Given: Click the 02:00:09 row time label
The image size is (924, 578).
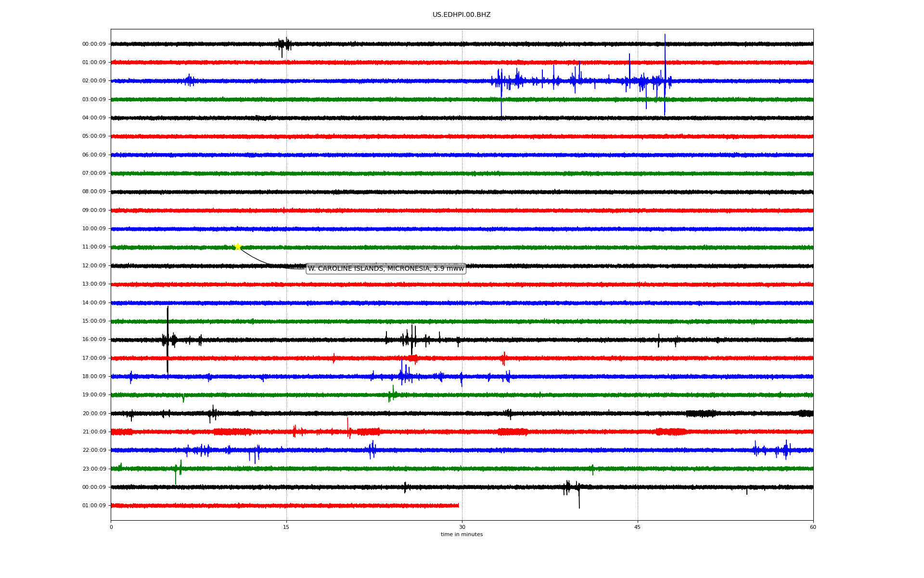Looking at the screenshot, I should [x=94, y=81].
